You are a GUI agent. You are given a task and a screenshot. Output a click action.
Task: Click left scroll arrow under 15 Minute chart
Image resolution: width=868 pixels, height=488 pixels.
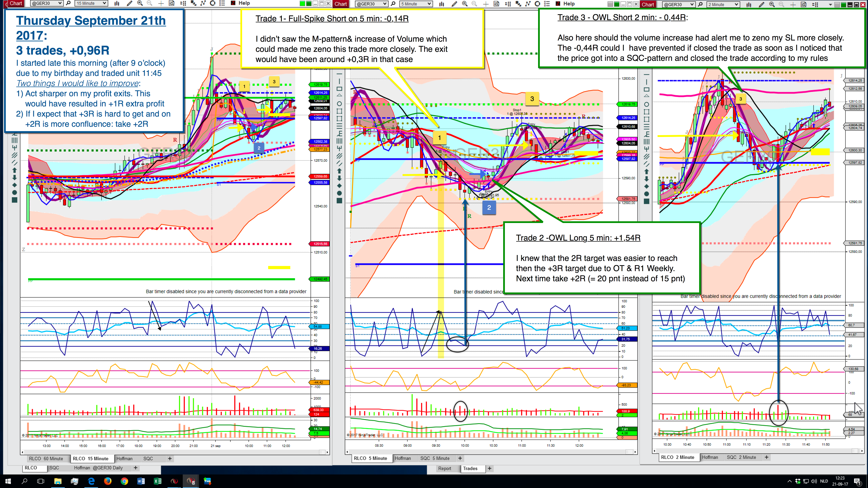[23, 452]
